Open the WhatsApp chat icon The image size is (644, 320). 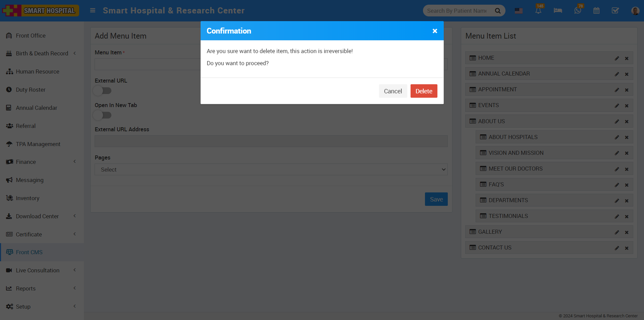[x=578, y=11]
